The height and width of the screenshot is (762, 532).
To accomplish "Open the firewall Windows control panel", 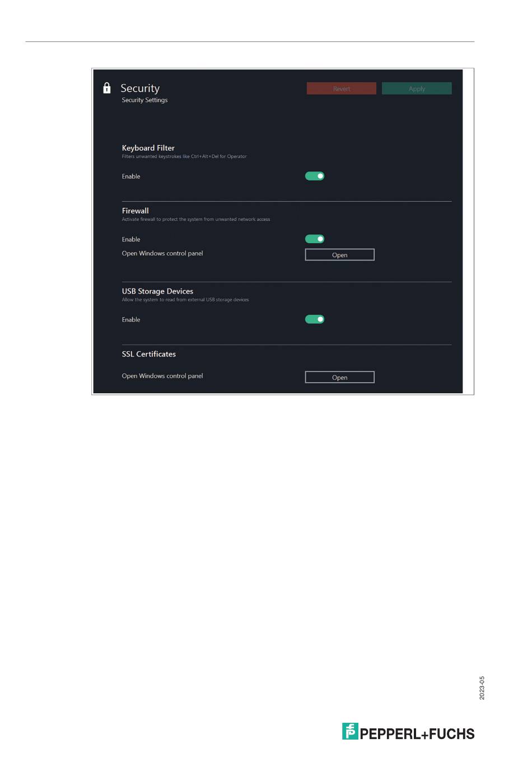I will coord(339,255).
